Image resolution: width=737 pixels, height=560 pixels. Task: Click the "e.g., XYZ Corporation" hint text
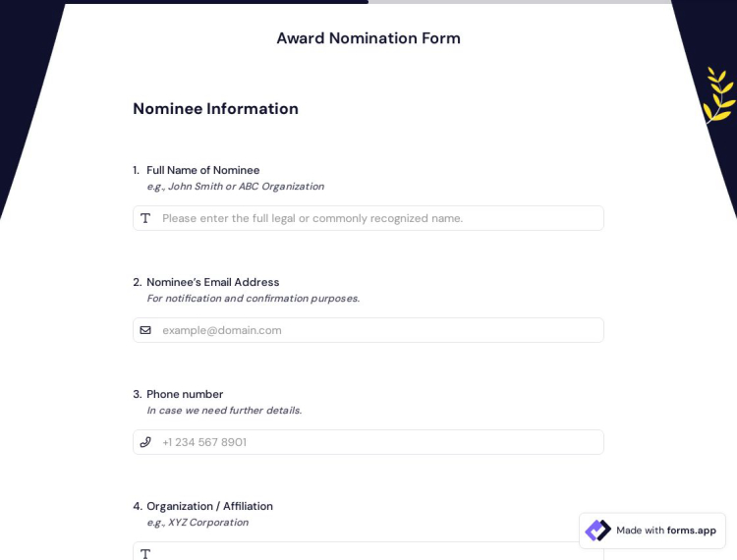tap(197, 523)
